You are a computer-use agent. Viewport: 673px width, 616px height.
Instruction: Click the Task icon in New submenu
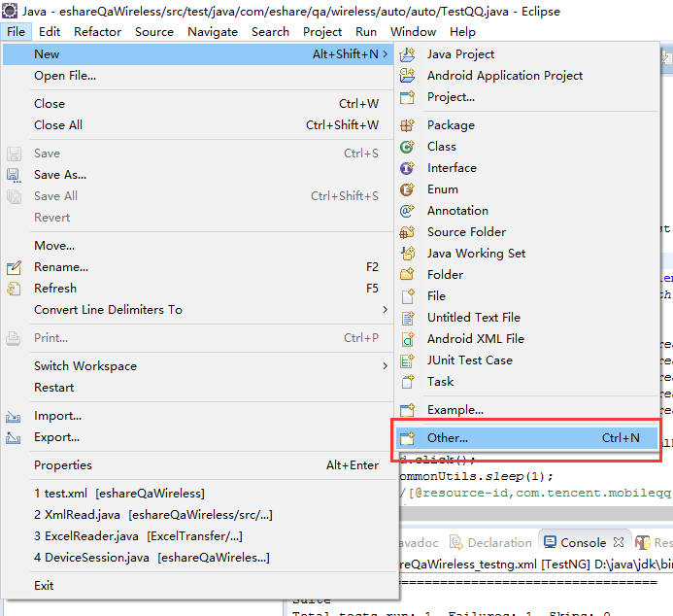(407, 382)
